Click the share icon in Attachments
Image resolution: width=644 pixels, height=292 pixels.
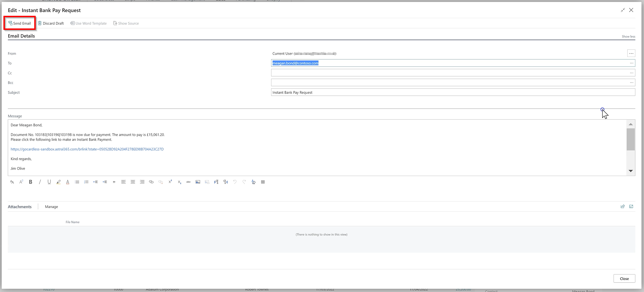click(622, 207)
